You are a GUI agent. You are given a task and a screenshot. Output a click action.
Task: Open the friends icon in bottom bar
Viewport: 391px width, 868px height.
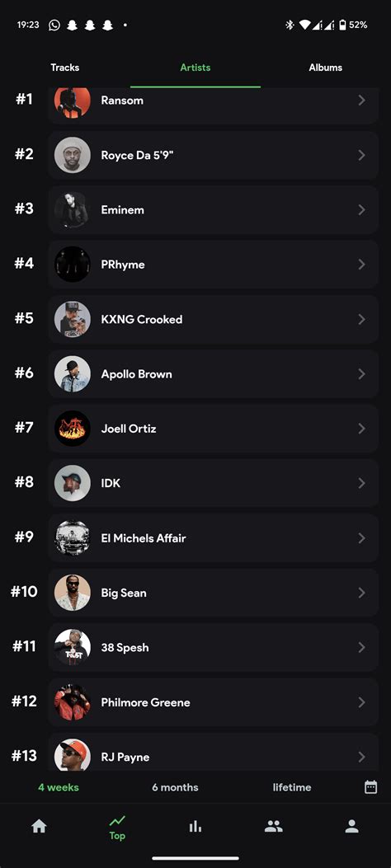(274, 827)
